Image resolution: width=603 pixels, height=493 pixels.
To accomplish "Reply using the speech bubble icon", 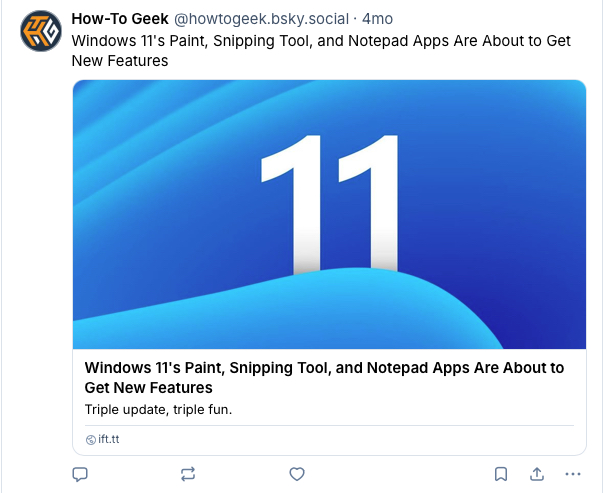I will (82, 473).
